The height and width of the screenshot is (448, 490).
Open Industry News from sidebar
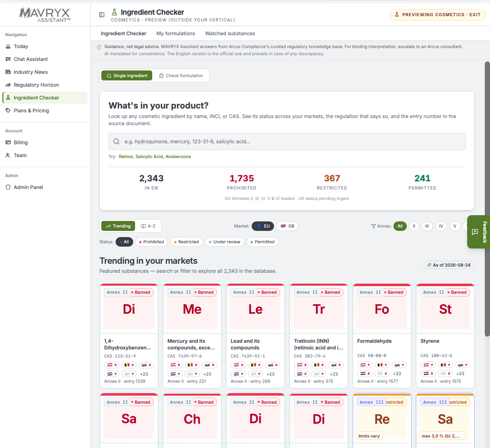(x=45, y=72)
